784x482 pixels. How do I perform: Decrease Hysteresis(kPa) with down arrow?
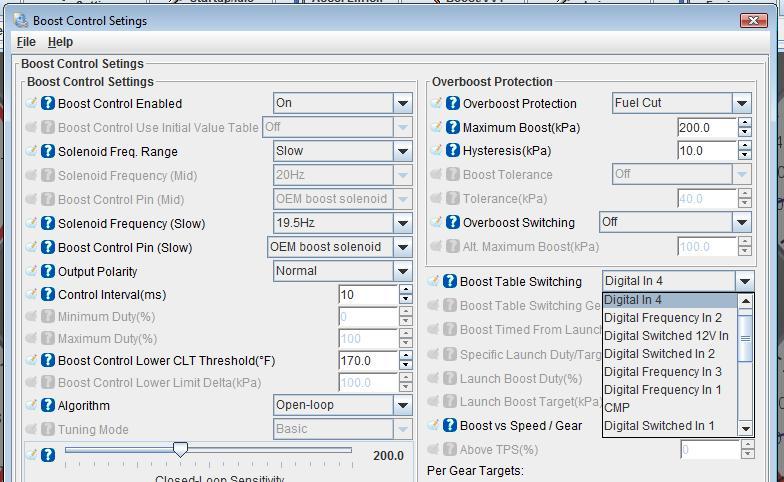pos(744,156)
